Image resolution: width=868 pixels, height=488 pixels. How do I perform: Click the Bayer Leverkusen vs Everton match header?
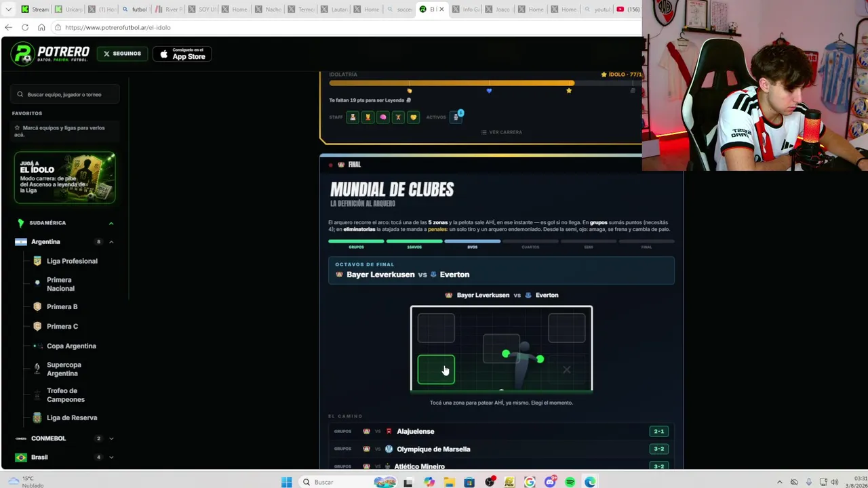tap(501, 270)
